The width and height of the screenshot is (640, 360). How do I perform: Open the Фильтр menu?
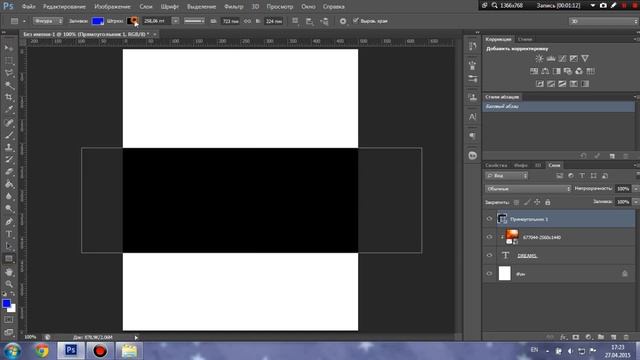click(233, 7)
